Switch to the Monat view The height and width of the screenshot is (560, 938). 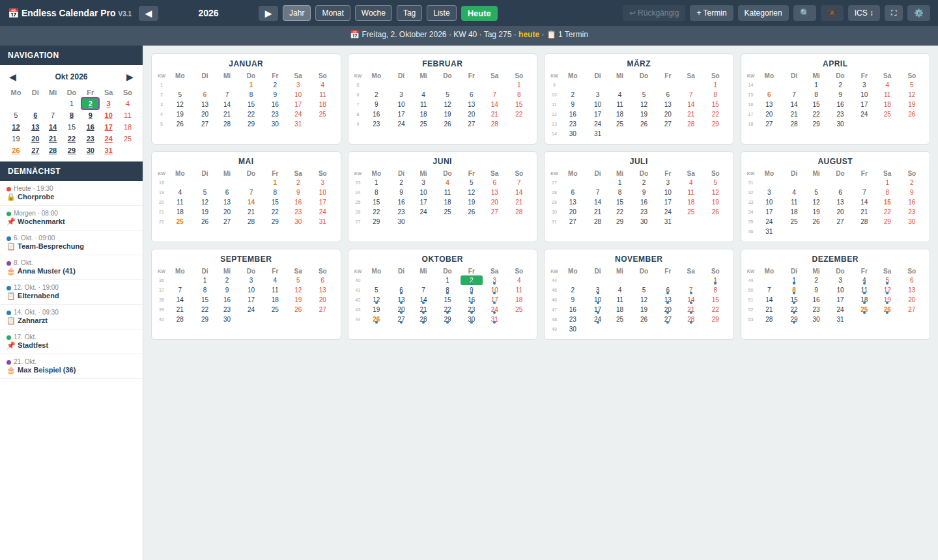coord(333,13)
